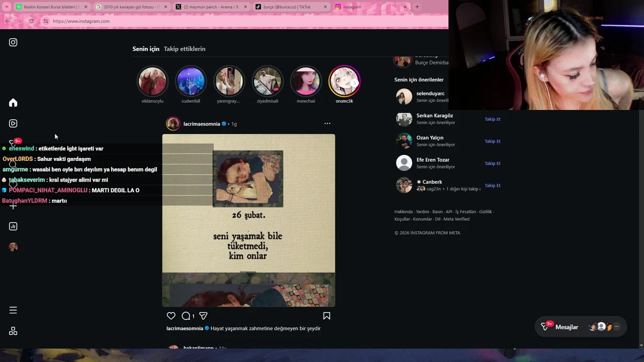Image resolution: width=644 pixels, height=362 pixels.
Task: Save the post with bookmark icon
Action: [327, 316]
